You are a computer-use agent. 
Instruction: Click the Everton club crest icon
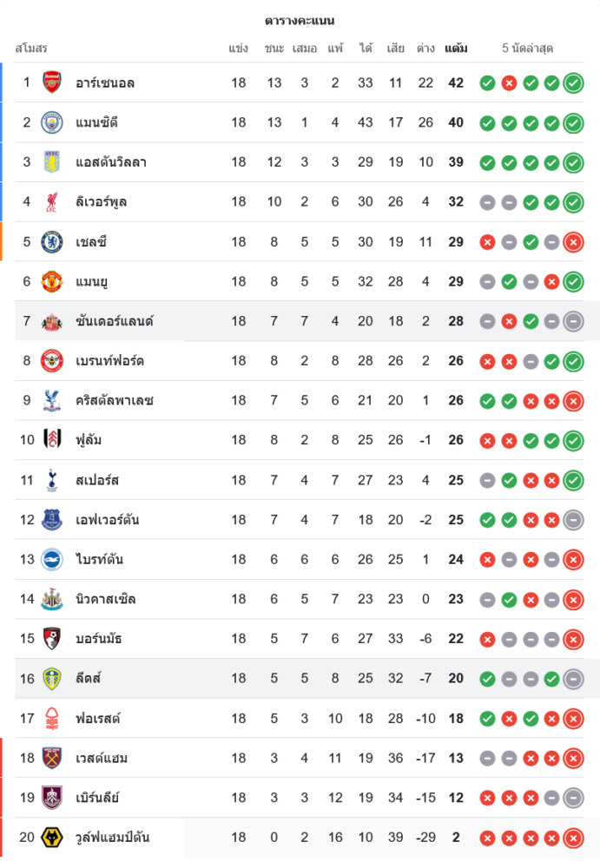point(52,520)
